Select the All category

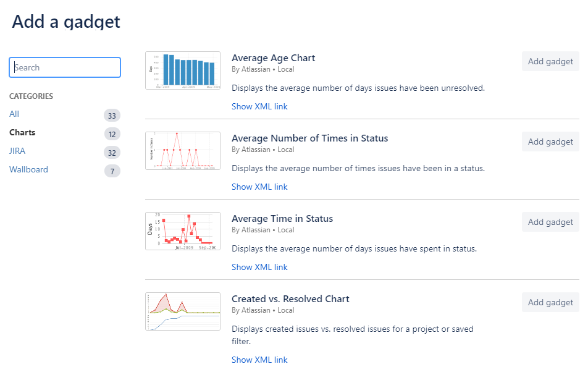pyautogui.click(x=14, y=114)
